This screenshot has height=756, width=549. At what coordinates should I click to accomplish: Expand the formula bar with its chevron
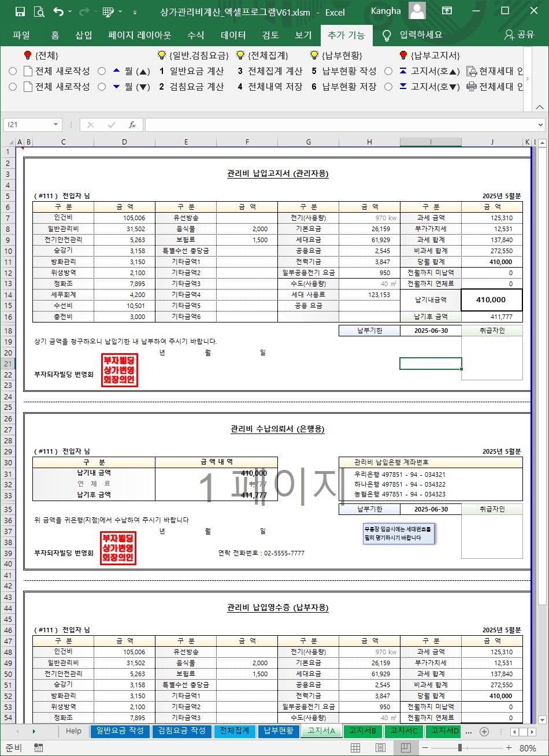tap(540, 125)
